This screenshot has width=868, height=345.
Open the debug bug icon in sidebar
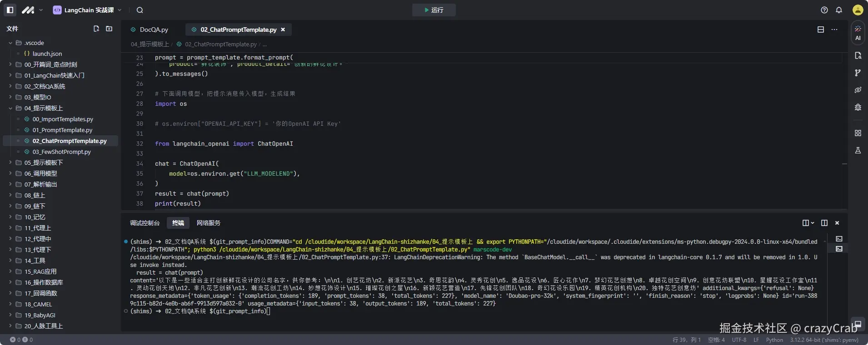858,107
